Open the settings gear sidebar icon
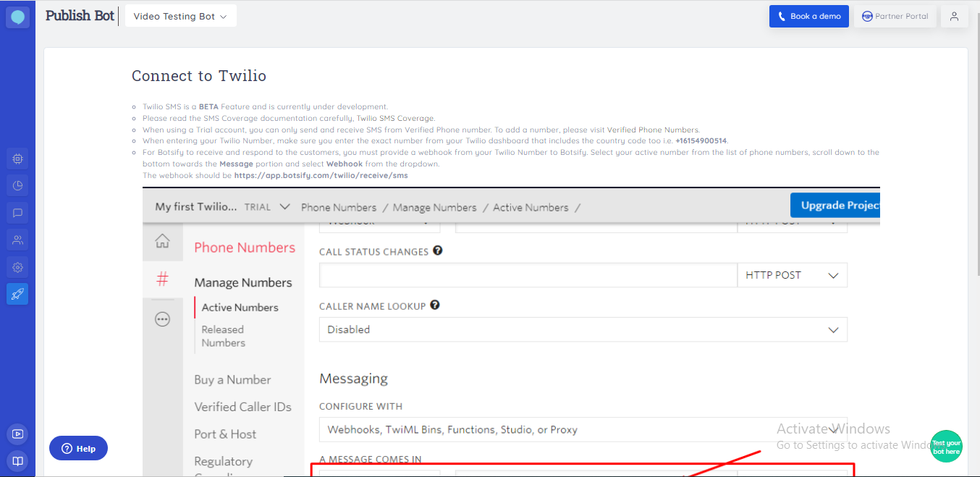The image size is (980, 477). pos(17,267)
